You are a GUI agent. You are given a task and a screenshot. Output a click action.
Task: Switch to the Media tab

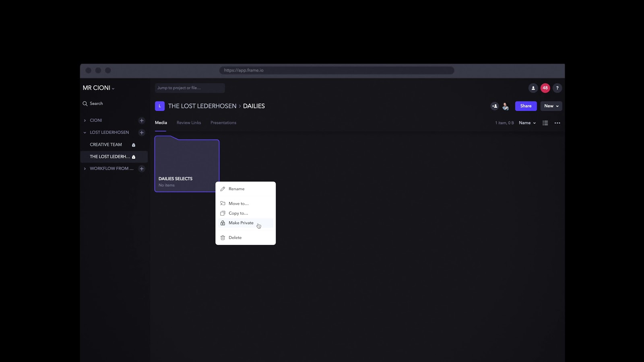coord(161,123)
